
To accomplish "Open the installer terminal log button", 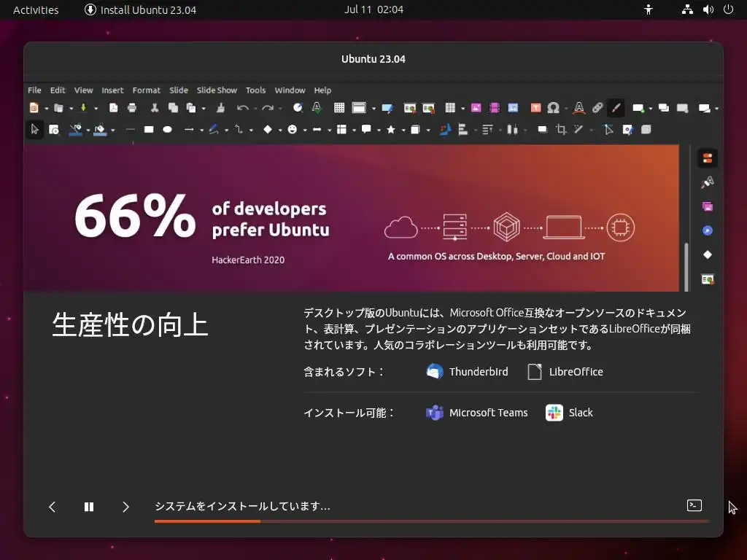I will (694, 505).
